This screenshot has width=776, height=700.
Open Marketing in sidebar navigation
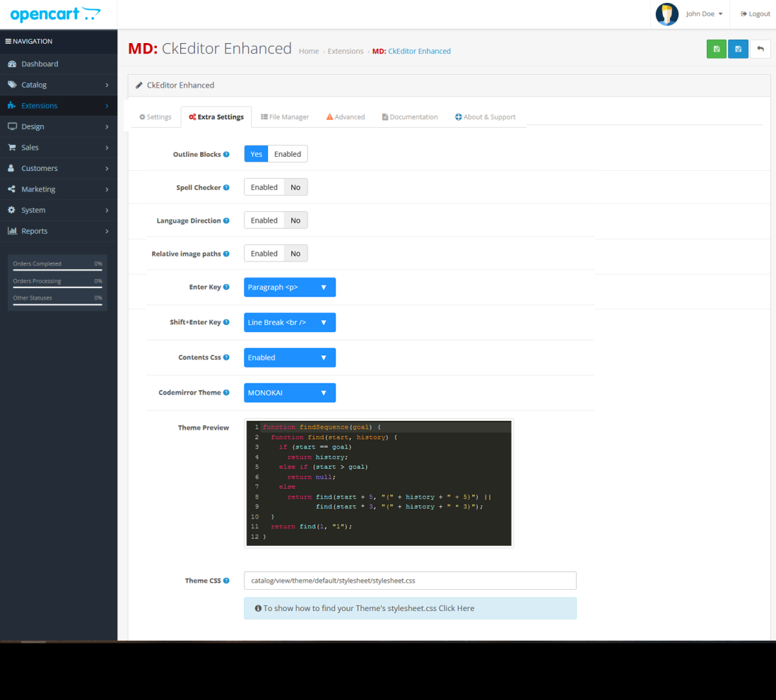(59, 189)
